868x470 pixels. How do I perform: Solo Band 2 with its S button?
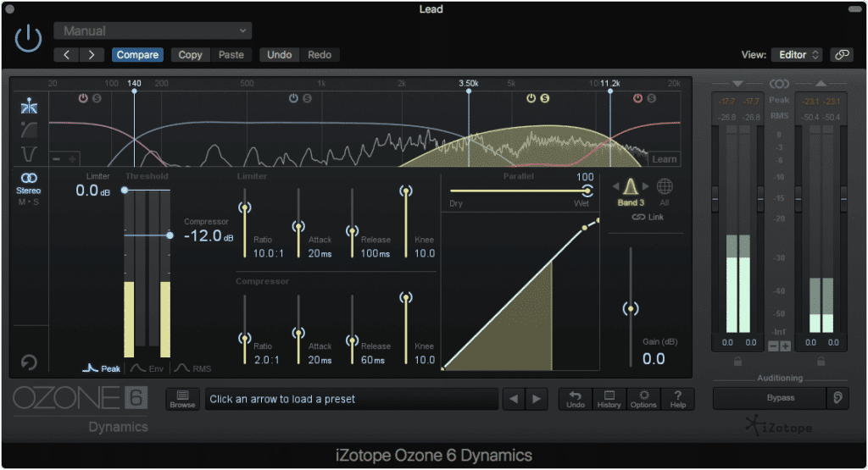(307, 98)
